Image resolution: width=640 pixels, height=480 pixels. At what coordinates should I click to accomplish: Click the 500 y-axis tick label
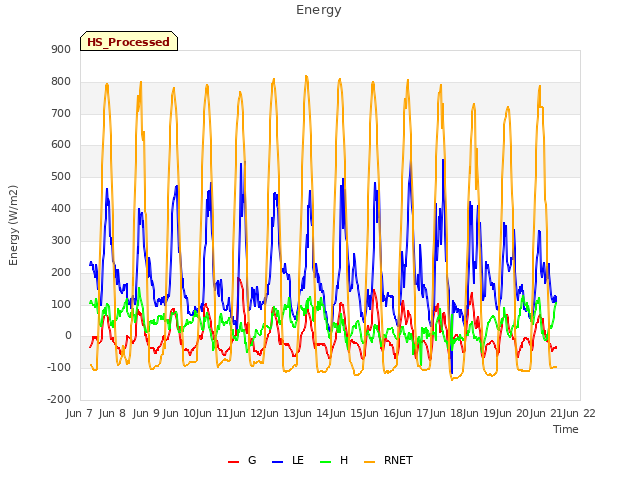coord(61,177)
